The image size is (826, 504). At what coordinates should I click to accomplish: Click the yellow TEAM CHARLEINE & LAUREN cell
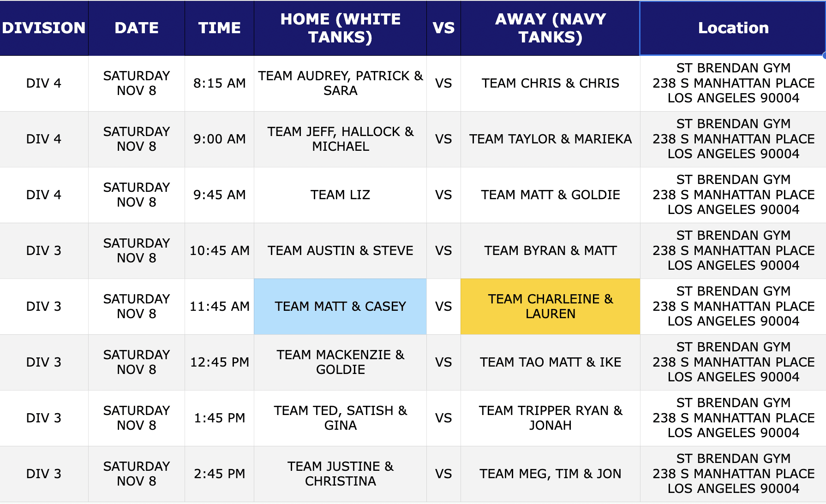coord(550,307)
